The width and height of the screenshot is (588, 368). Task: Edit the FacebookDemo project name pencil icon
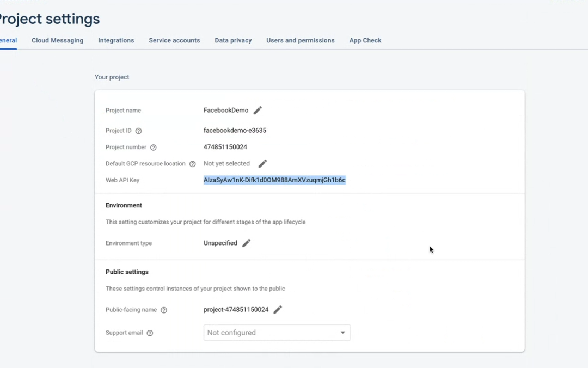tap(258, 111)
